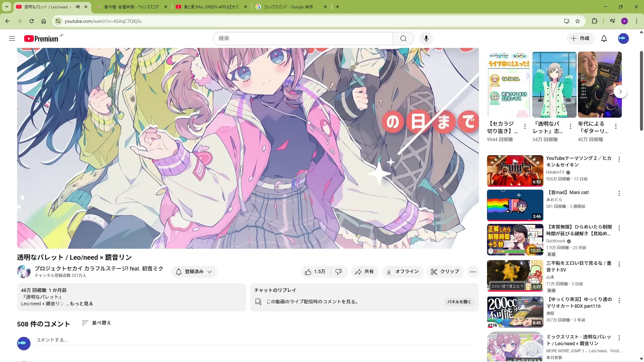
Task: Toggle offline download オフライン button
Action: 403,271
